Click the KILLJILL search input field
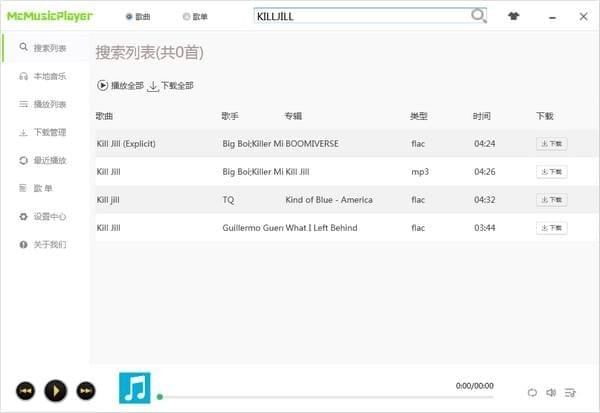The width and height of the screenshot is (600, 413). pyautogui.click(x=362, y=16)
